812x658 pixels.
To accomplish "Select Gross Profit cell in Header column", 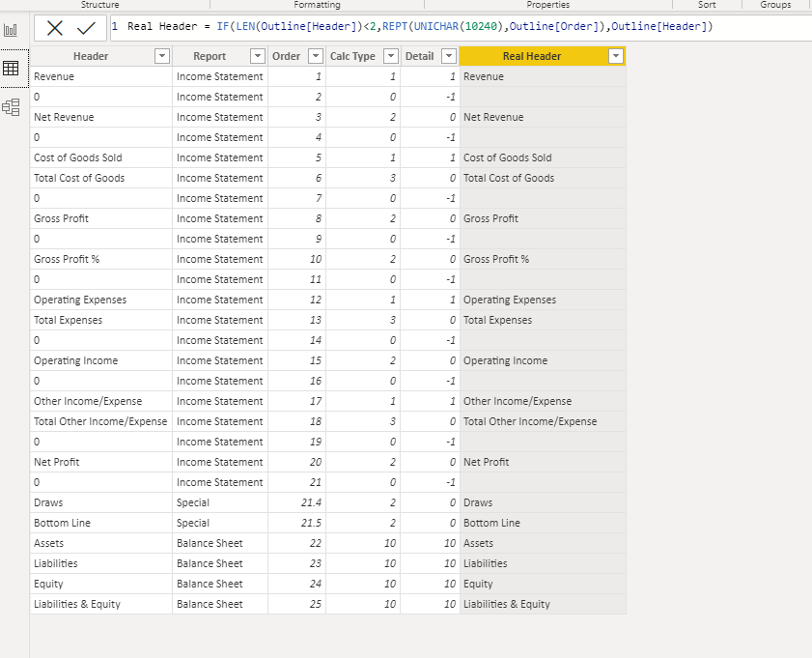I will pos(101,218).
